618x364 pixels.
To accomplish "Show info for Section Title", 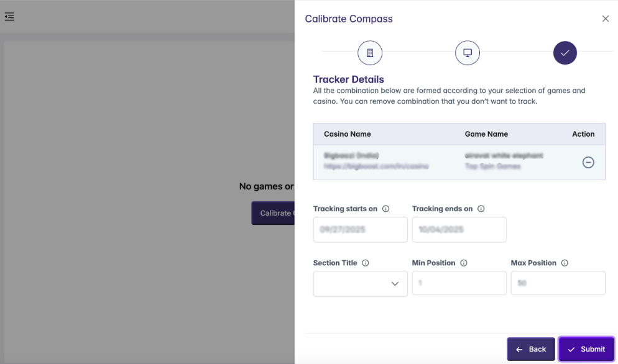I will point(365,263).
